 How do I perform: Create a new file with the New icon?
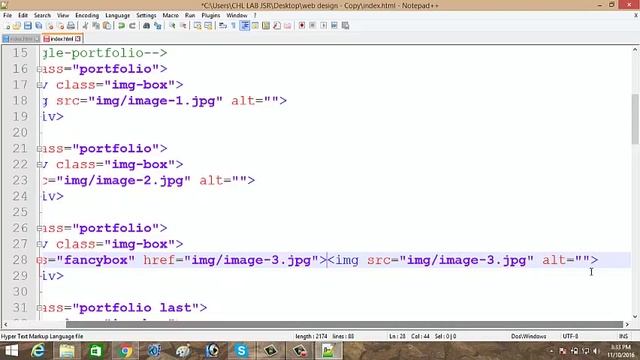[7, 26]
